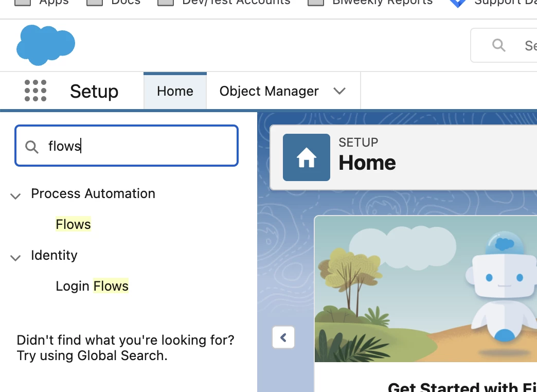The height and width of the screenshot is (392, 537).
Task: Collapse the Identity section
Action: pyautogui.click(x=15, y=257)
